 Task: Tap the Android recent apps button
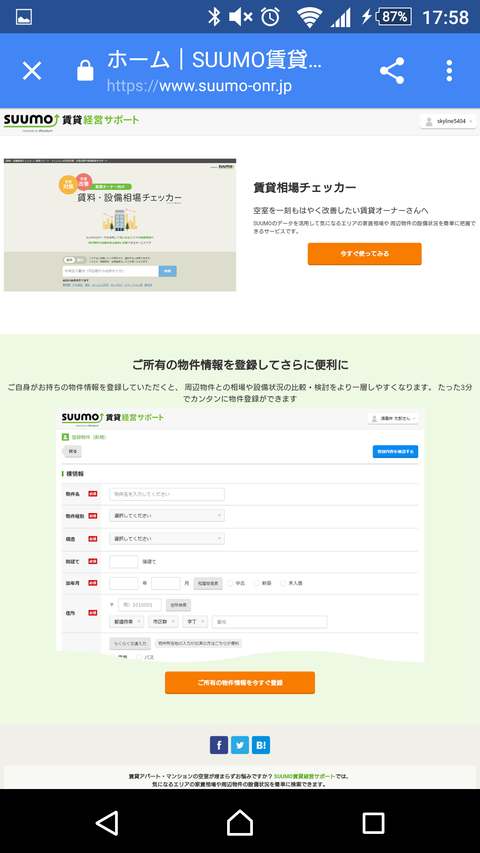point(373,823)
